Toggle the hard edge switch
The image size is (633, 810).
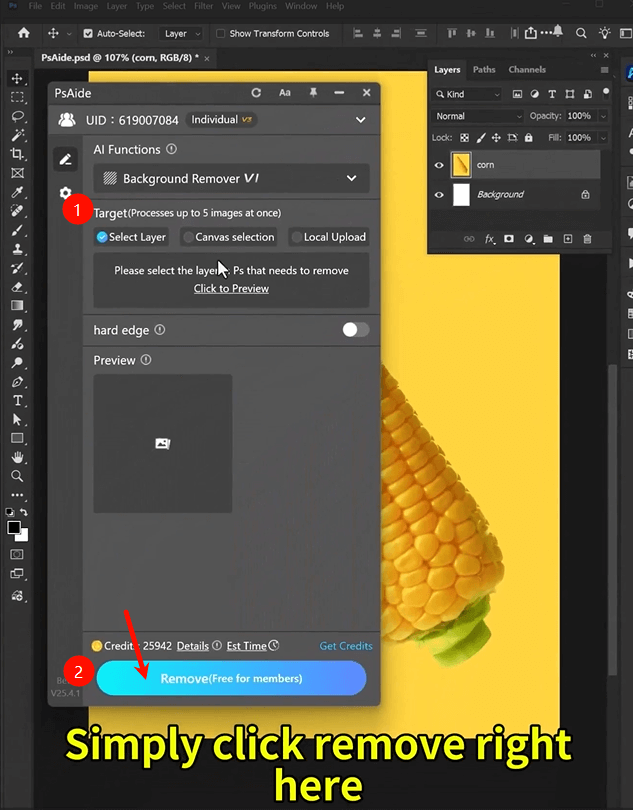point(356,330)
